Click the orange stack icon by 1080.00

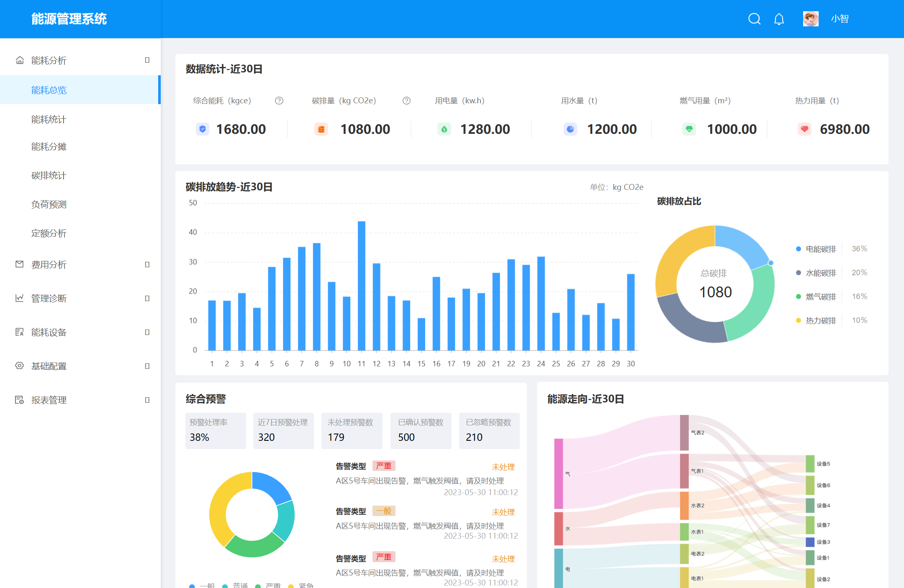[321, 129]
